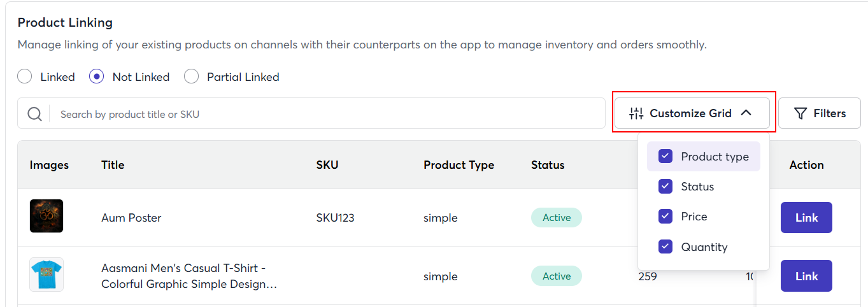The image size is (868, 307).
Task: Click the Customize Grid sliders icon
Action: (x=636, y=113)
